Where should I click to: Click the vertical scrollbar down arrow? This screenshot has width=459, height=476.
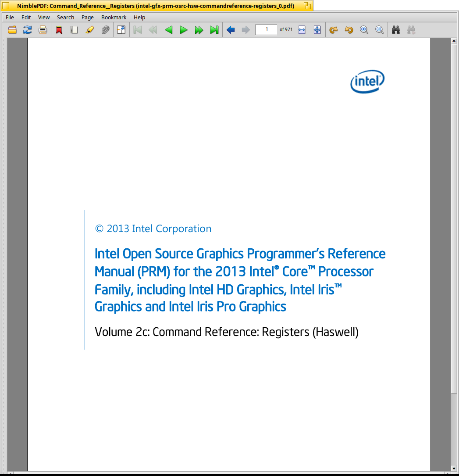click(x=454, y=468)
